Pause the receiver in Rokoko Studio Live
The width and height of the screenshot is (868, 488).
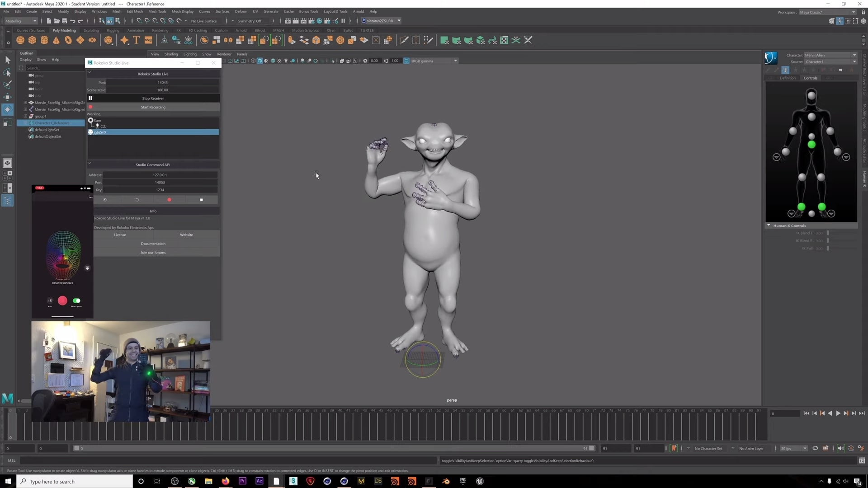90,98
